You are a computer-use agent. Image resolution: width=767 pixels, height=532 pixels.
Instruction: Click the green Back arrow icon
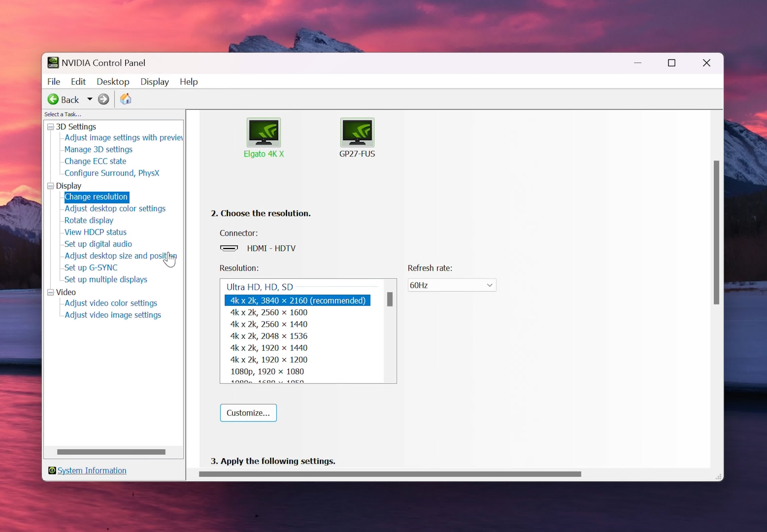[x=53, y=99]
